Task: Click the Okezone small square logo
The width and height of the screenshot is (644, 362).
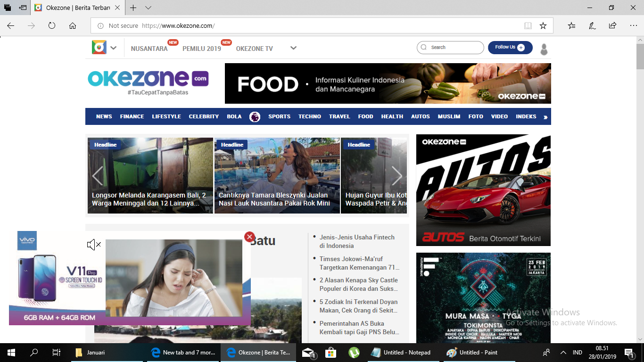Action: [x=99, y=48]
